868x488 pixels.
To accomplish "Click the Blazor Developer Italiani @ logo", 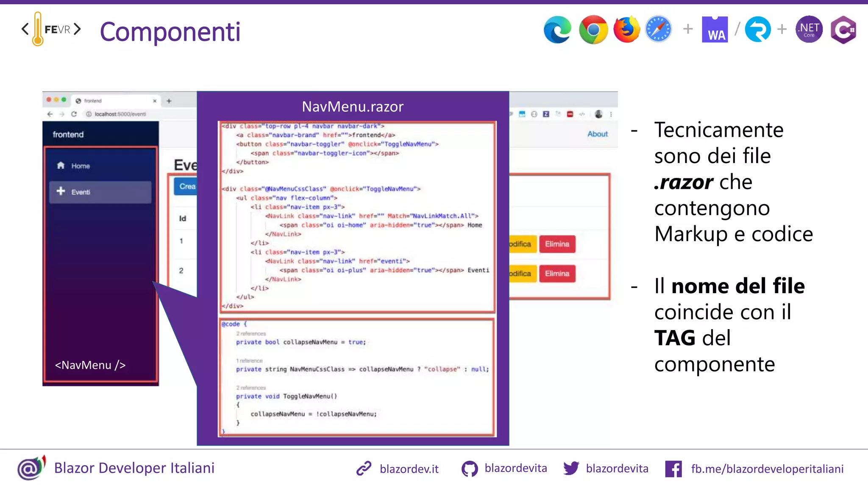I will point(31,468).
